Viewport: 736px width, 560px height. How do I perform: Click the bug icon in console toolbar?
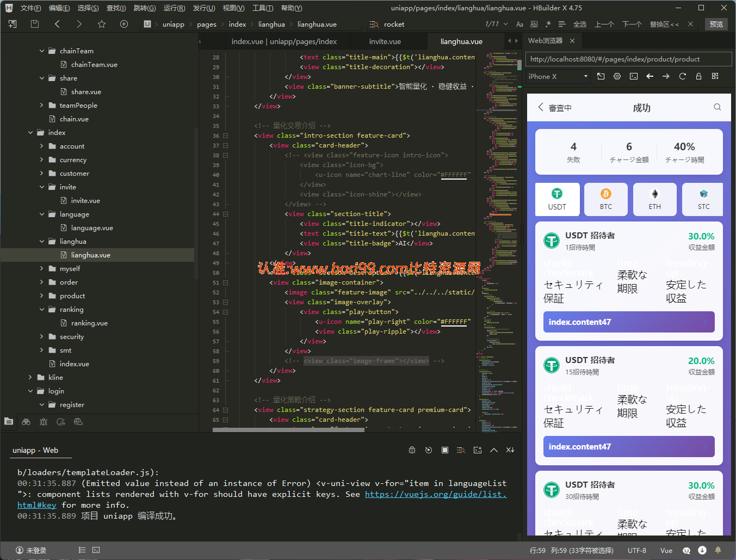pyautogui.click(x=412, y=450)
